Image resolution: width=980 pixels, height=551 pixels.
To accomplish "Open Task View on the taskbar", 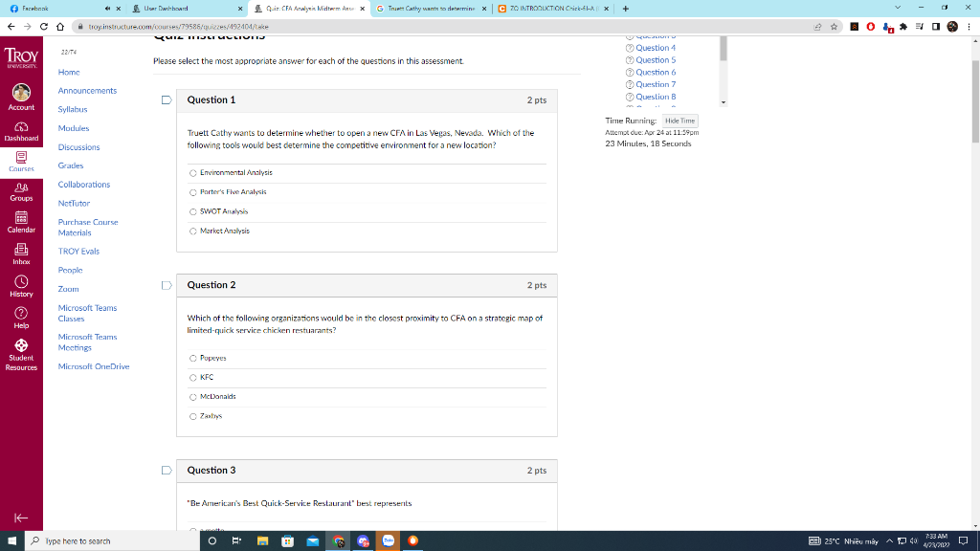I will pyautogui.click(x=236, y=541).
